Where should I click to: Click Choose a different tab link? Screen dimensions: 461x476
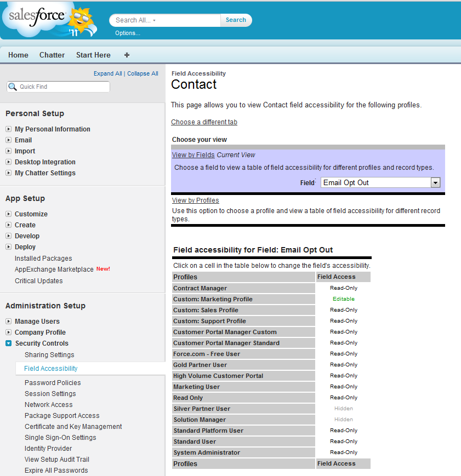(x=204, y=122)
